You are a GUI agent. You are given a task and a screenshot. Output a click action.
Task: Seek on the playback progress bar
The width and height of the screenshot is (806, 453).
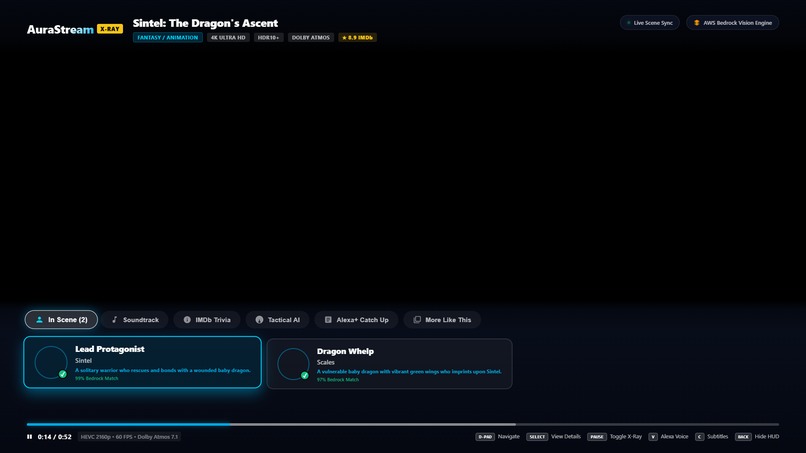point(403,424)
